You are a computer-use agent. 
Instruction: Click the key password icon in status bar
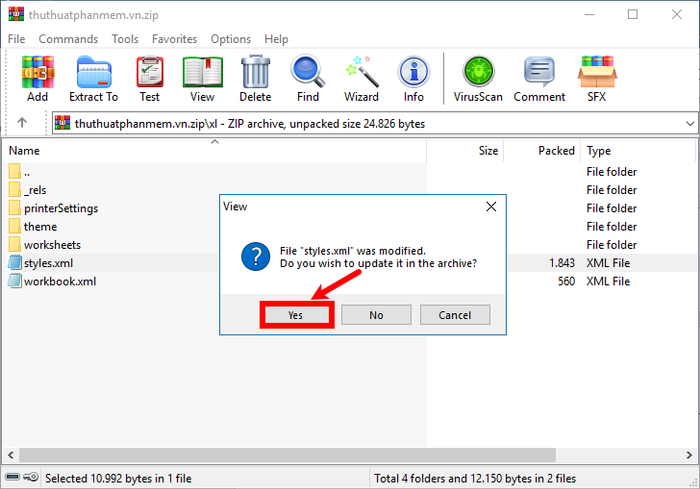tap(31, 477)
